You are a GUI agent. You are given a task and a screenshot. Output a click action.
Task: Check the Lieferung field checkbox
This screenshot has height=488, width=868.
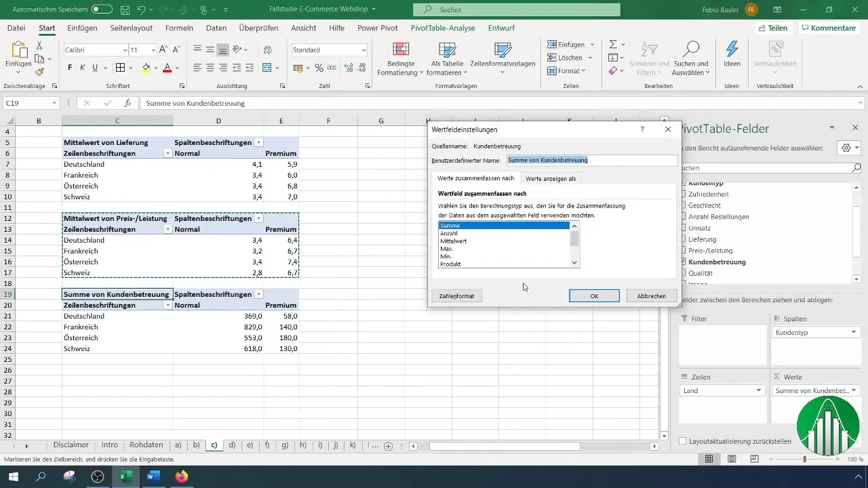[683, 239]
